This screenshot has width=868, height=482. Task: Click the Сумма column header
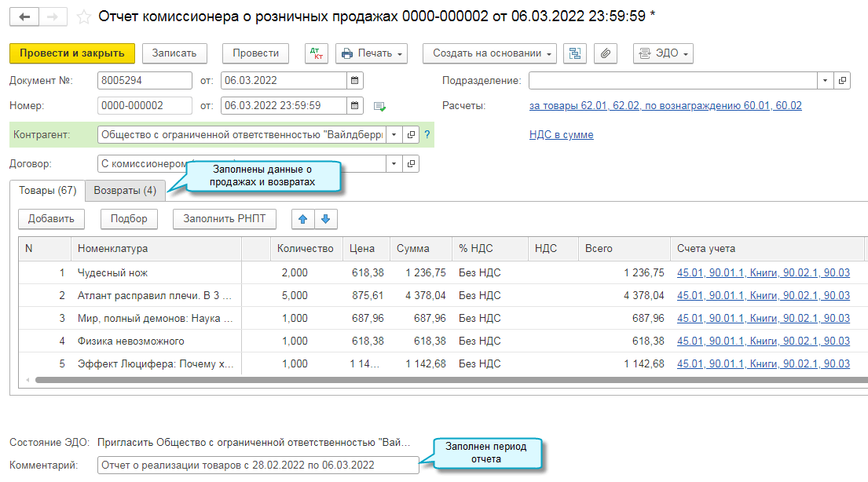point(421,249)
